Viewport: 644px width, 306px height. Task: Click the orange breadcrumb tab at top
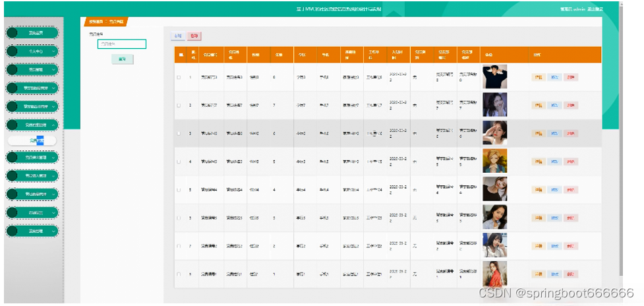point(106,22)
